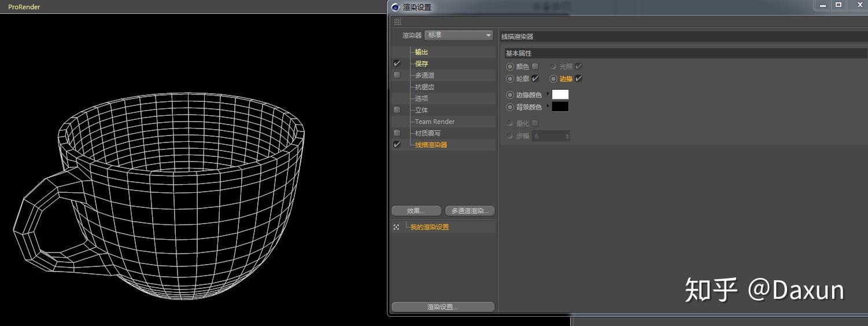Viewport: 868px width, 326px height.
Task: Click the greyed 光照 checkbox
Action: pos(579,67)
